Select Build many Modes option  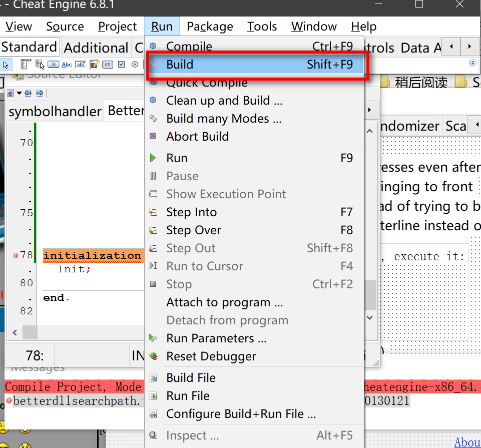pyautogui.click(x=255, y=119)
